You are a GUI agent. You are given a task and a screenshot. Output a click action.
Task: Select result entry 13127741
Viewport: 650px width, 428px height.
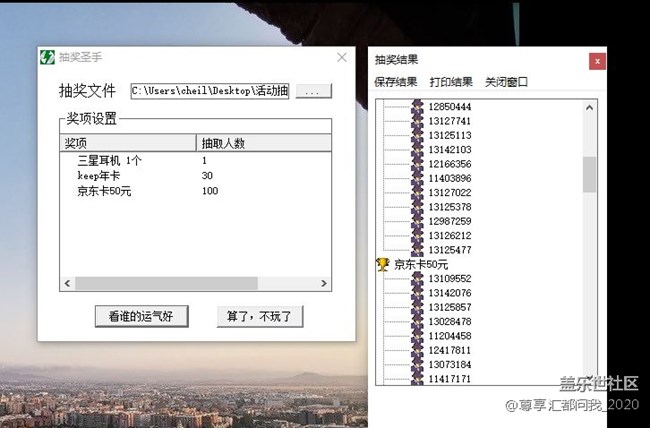pos(450,121)
